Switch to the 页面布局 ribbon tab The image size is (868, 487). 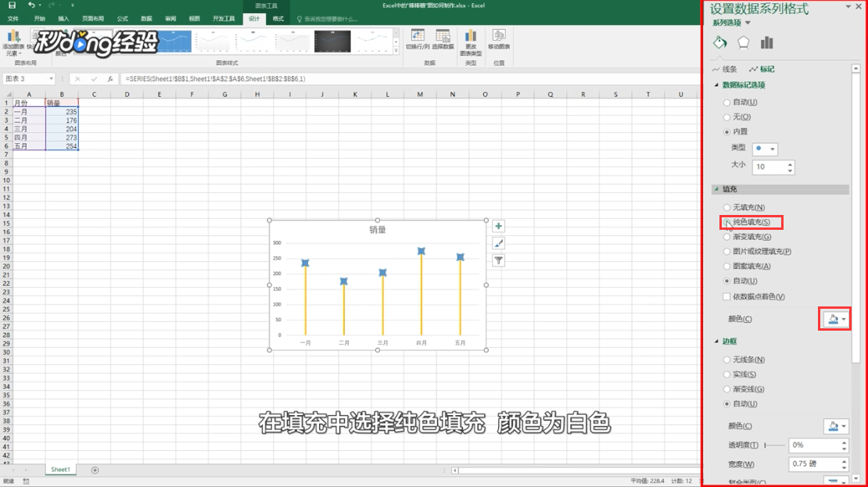(93, 19)
